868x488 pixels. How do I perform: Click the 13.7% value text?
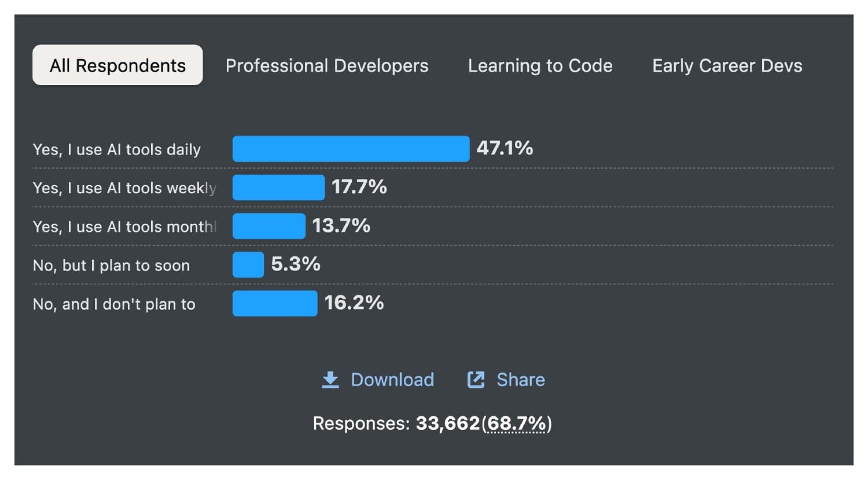click(x=341, y=226)
